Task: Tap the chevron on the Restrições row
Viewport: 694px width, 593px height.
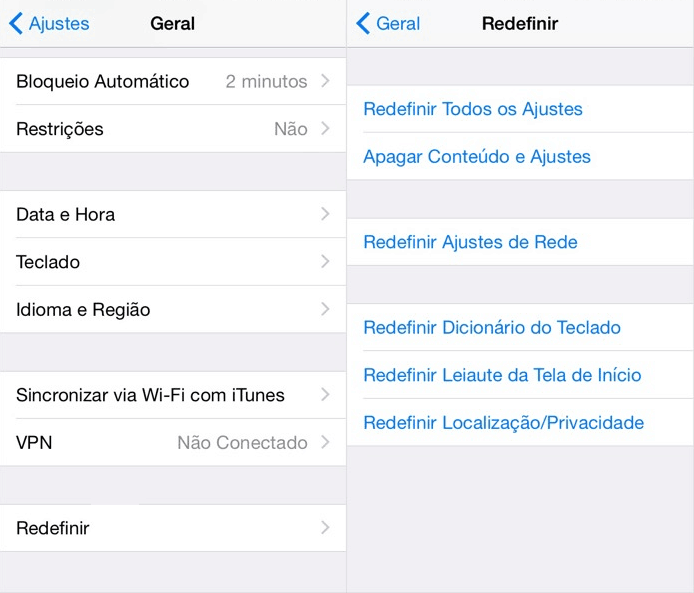Action: tap(325, 128)
